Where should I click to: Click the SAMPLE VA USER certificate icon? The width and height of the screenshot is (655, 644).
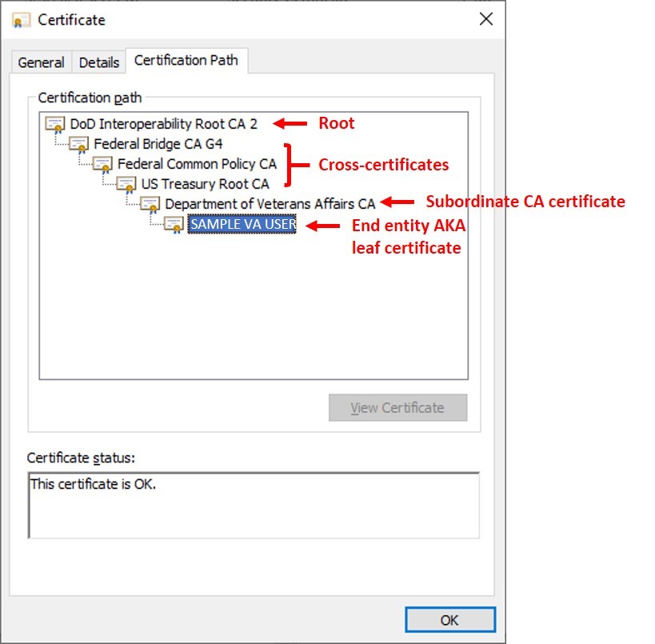pos(174,225)
